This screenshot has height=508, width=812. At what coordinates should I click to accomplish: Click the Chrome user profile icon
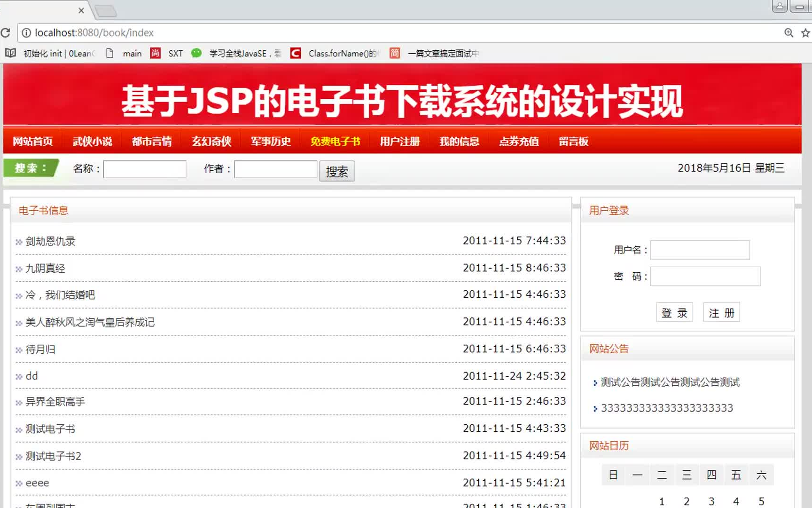[x=780, y=6]
